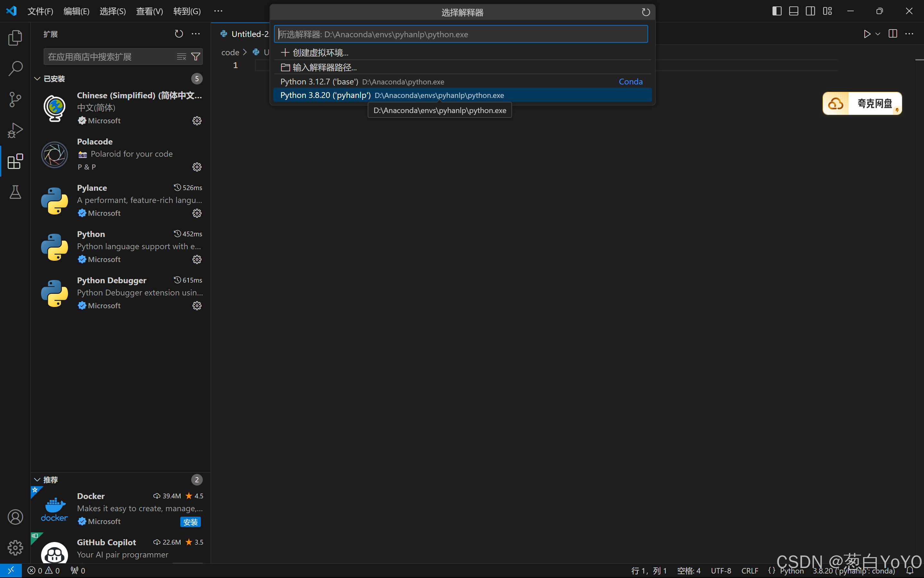The width and height of the screenshot is (924, 578).
Task: Select Python 3.8.20 pyhanlp interpreter
Action: 462,95
